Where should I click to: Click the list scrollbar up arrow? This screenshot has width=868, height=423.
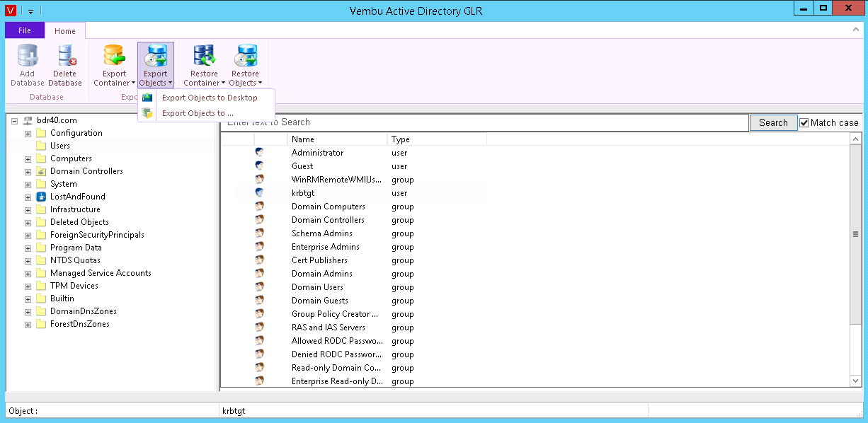coord(856,139)
